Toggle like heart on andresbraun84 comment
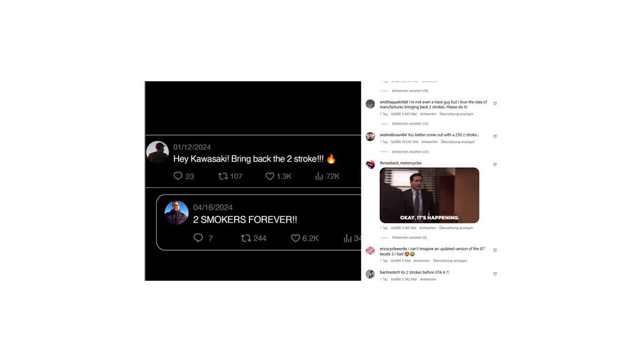644x362 pixels. pos(495,136)
